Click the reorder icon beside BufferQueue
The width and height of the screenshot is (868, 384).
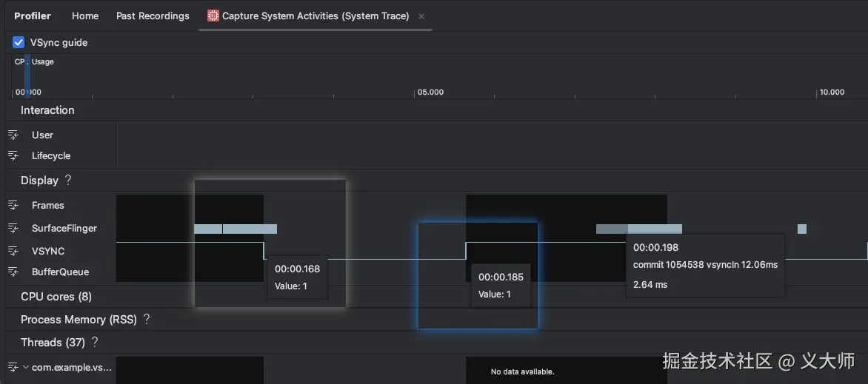13,272
